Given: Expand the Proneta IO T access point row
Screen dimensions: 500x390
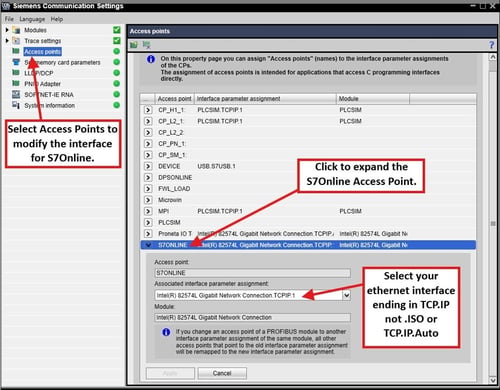Looking at the screenshot, I should 148,234.
